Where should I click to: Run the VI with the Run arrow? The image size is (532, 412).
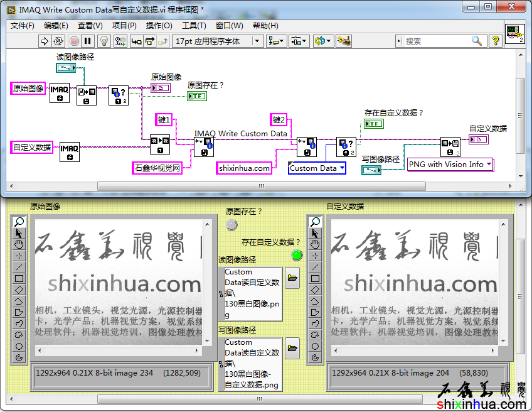pos(45,41)
